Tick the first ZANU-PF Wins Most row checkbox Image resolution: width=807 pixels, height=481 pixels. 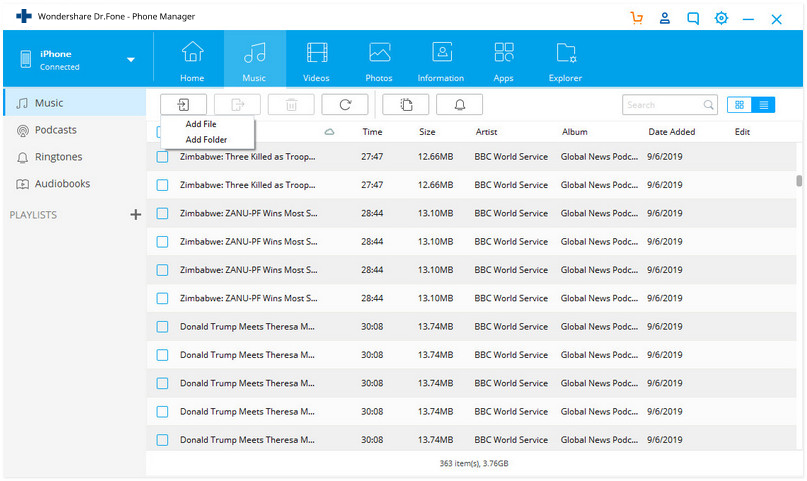coord(162,213)
